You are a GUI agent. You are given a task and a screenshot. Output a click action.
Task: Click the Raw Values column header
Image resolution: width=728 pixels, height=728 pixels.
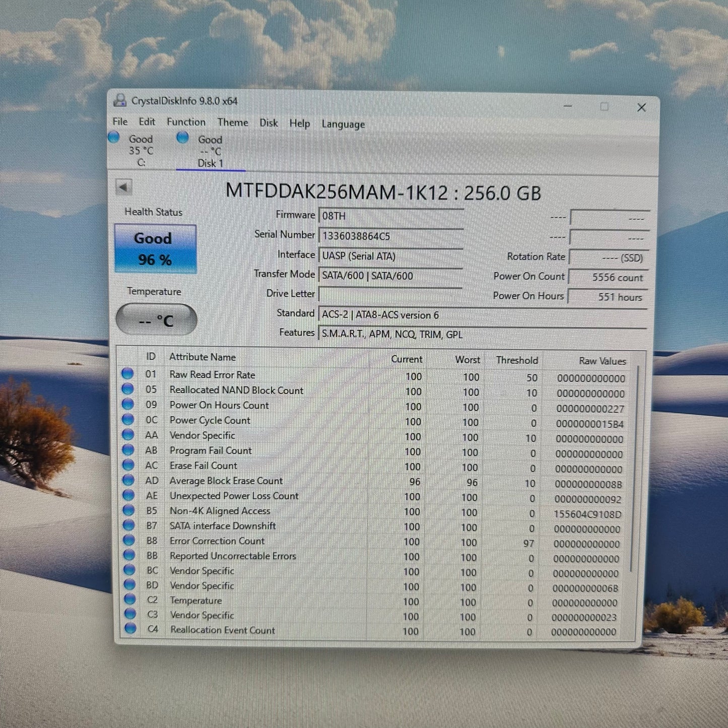point(602,361)
